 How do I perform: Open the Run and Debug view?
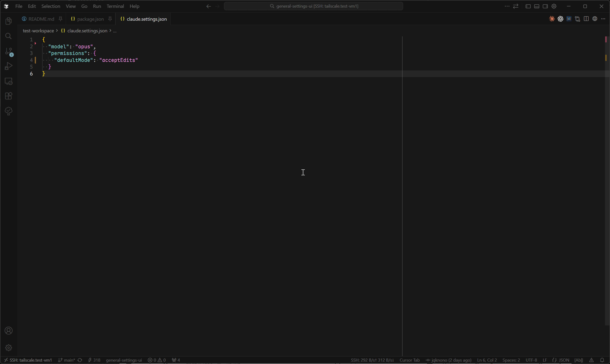click(x=9, y=66)
